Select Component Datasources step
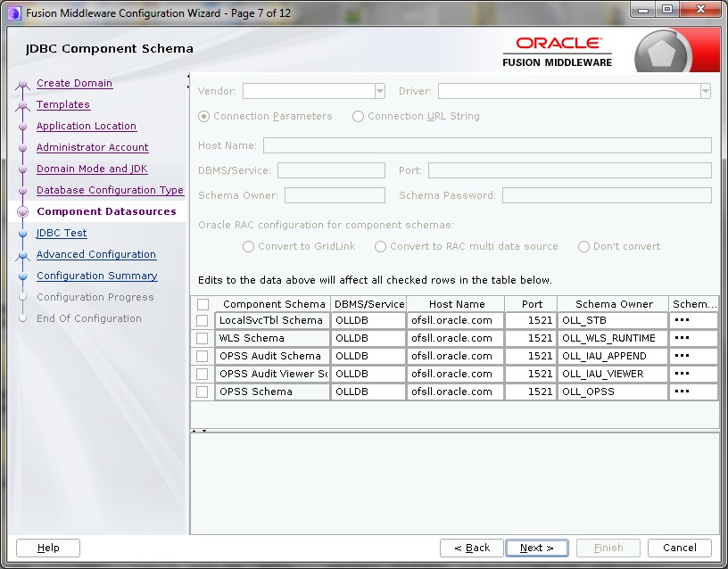The height and width of the screenshot is (569, 728). [106, 211]
